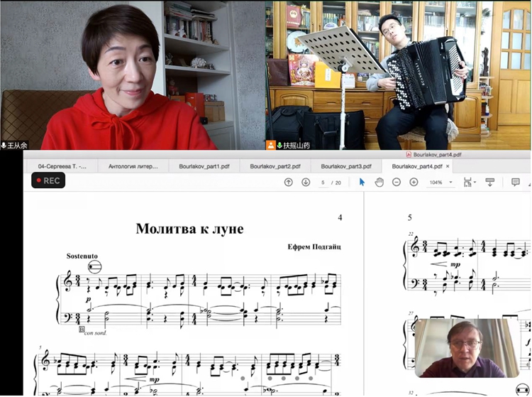Select the Hand pan tool
Image resolution: width=532 pixels, height=397 pixels.
pyautogui.click(x=379, y=183)
